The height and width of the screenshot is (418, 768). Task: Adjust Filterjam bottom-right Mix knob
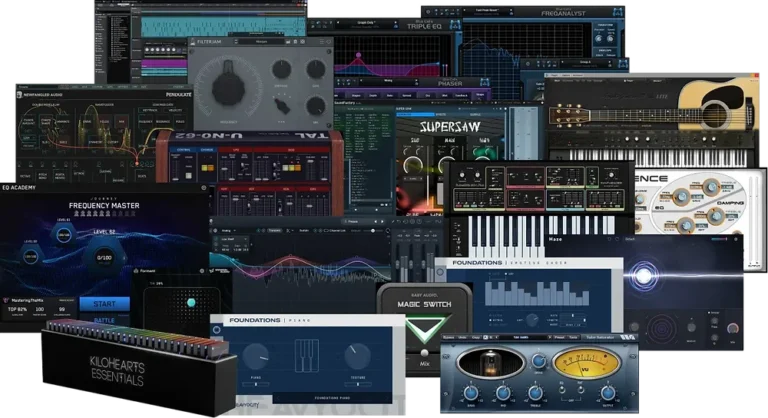(316, 106)
